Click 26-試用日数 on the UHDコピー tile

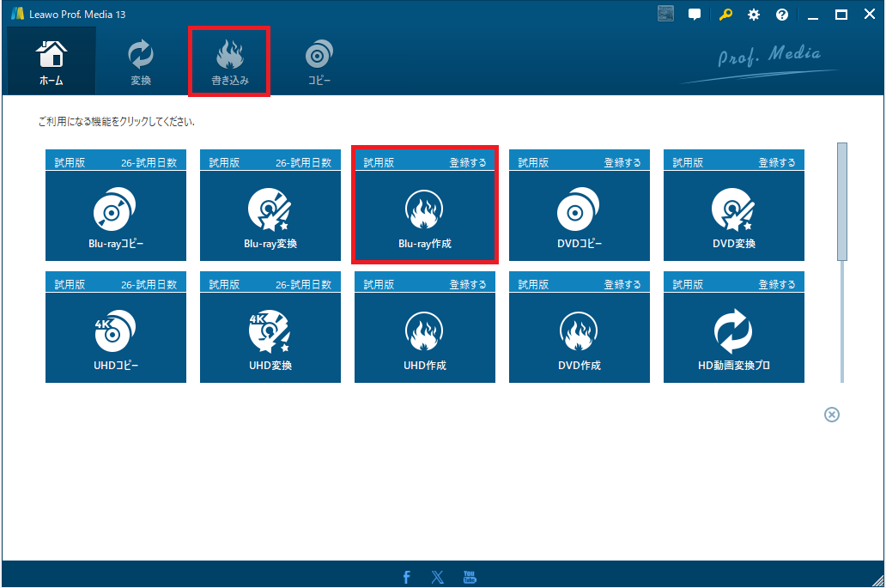pos(149,285)
